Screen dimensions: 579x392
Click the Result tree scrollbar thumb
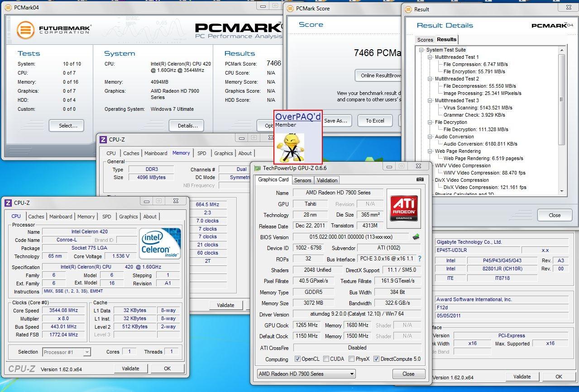click(561, 99)
